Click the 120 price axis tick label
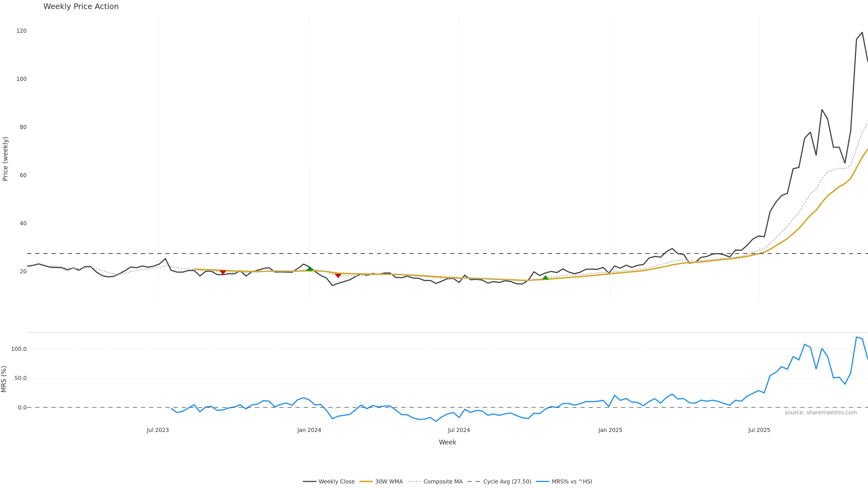Viewport: 868px width, 488px height. [21, 31]
